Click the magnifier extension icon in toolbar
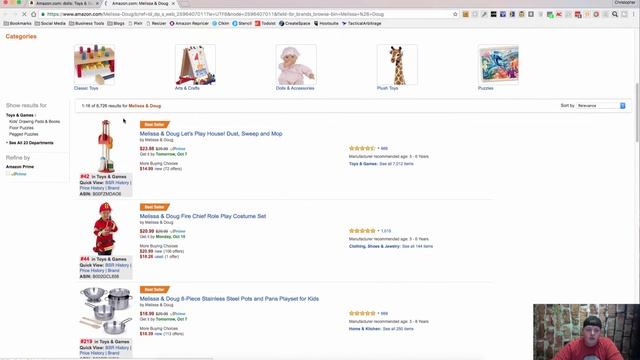Viewport: 640px width, 360px height. [x=615, y=14]
